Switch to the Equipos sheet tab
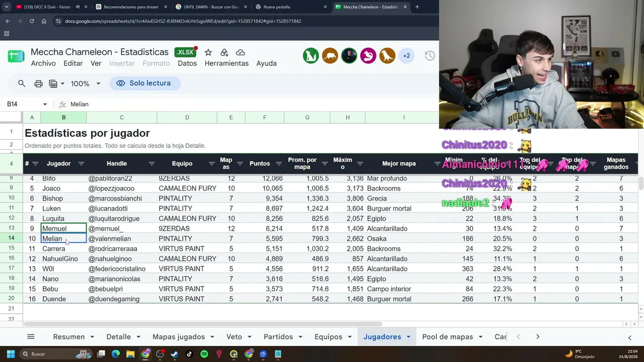This screenshot has width=644, height=362. [x=329, y=337]
